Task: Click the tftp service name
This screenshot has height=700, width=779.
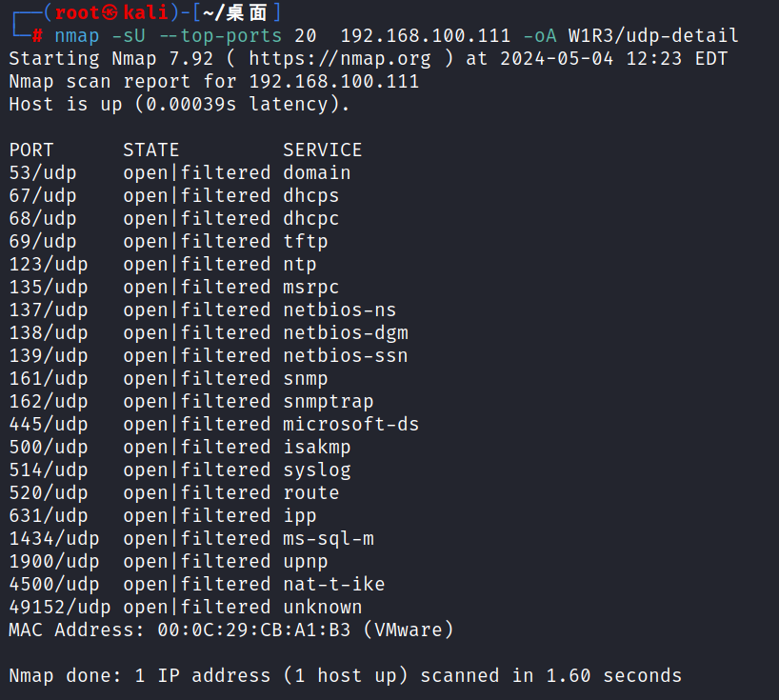Action: tap(305, 242)
